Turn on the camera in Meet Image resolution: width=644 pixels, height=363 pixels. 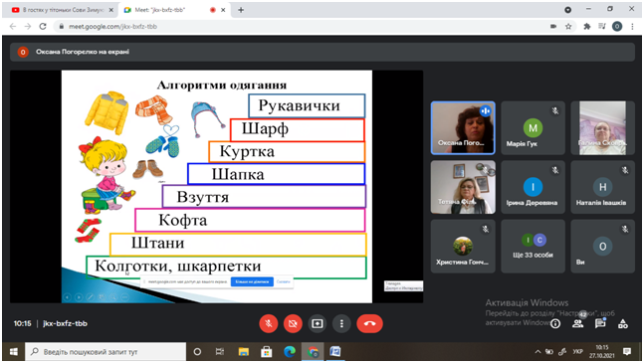[293, 323]
